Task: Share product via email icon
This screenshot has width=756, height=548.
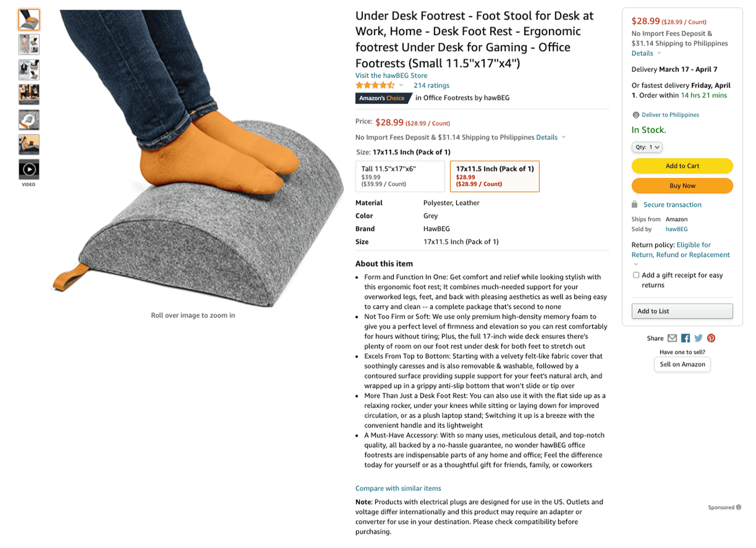Action: pyautogui.click(x=672, y=338)
